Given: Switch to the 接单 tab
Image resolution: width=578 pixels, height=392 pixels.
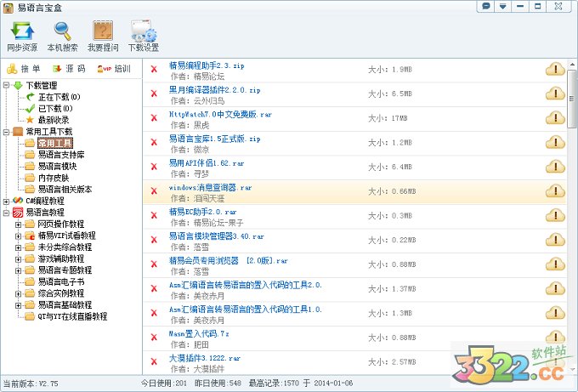Looking at the screenshot, I should (24, 69).
